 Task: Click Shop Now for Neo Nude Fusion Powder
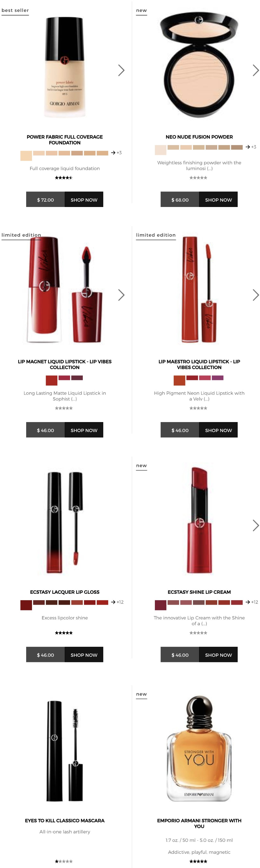pos(218,199)
